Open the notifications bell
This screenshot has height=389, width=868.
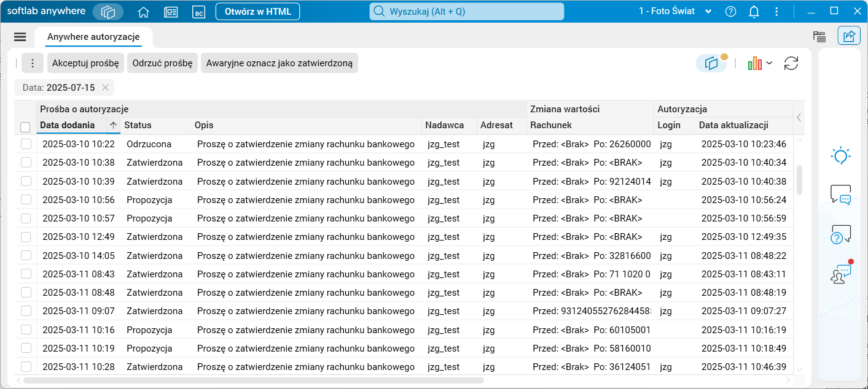pyautogui.click(x=754, y=12)
